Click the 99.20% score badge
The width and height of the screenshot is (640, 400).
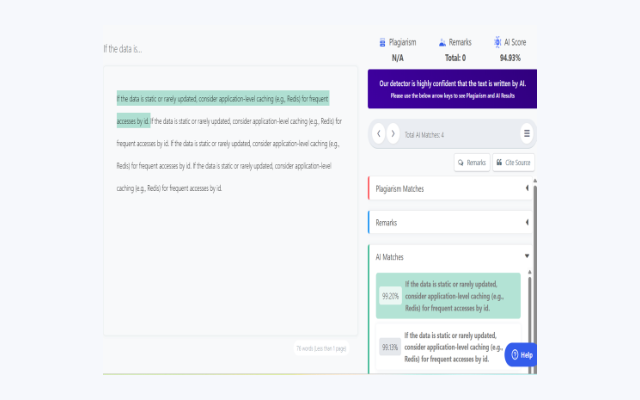[390, 296]
